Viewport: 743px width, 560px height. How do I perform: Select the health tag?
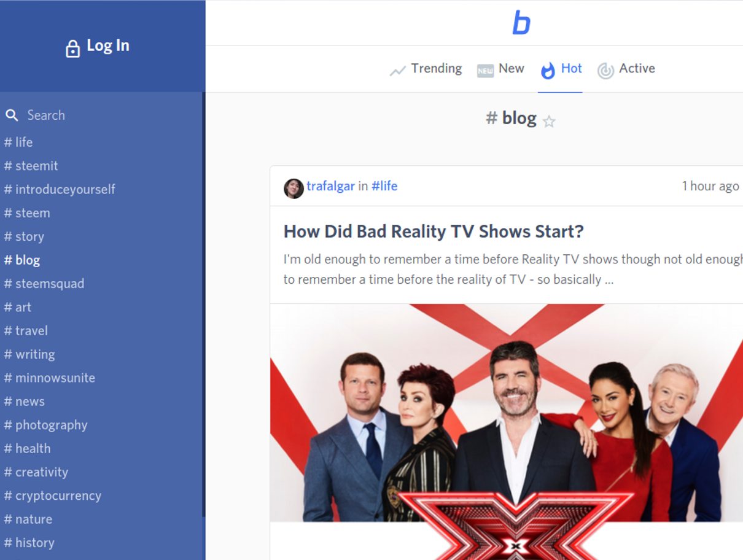coord(28,448)
